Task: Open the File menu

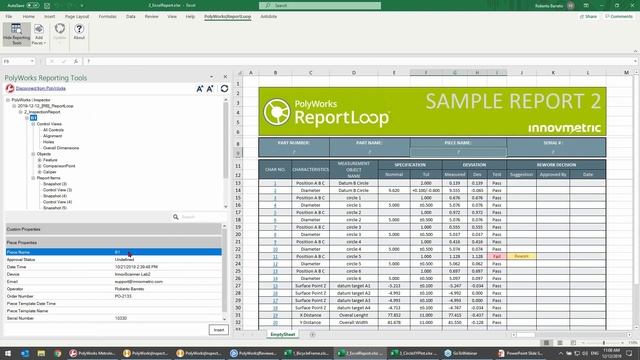Action: click(x=9, y=16)
